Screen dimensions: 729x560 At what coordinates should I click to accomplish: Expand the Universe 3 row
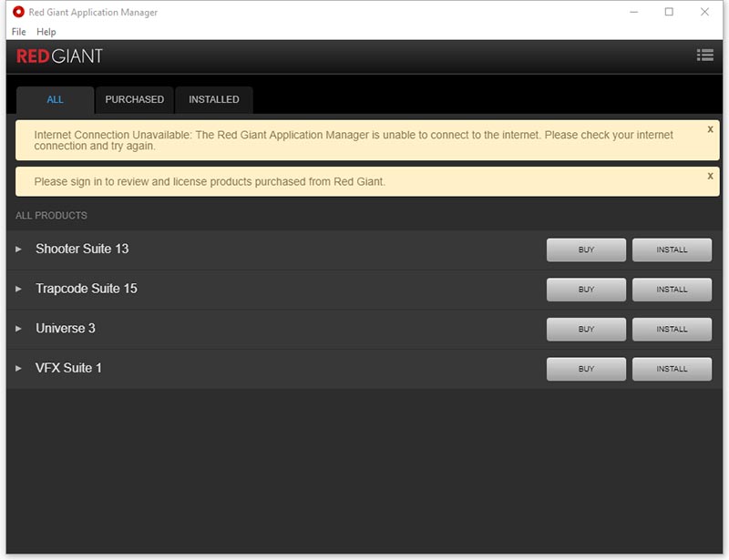point(18,329)
